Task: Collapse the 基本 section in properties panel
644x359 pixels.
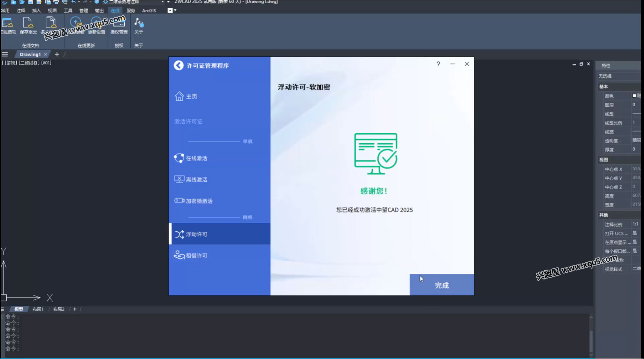Action: coord(619,86)
